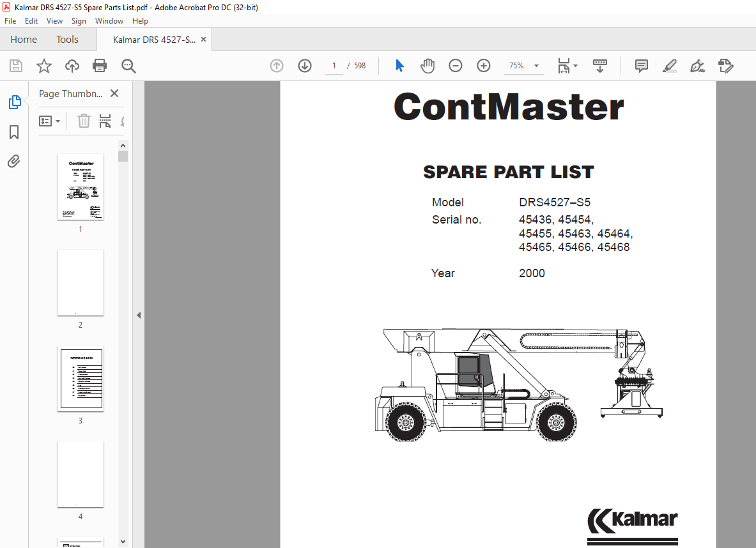Add document to starred with star icon
This screenshot has width=756, height=548.
coord(44,66)
